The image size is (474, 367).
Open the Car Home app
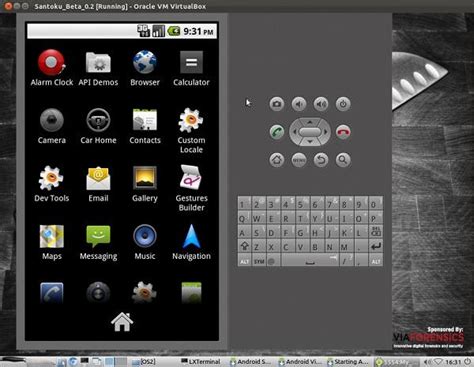click(x=98, y=126)
